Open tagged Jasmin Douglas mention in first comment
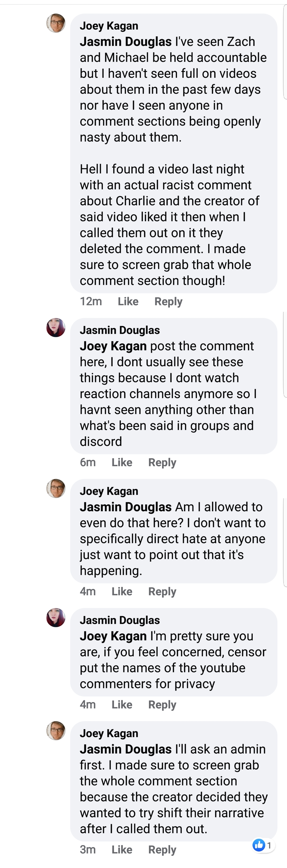287x868 pixels. 126,42
